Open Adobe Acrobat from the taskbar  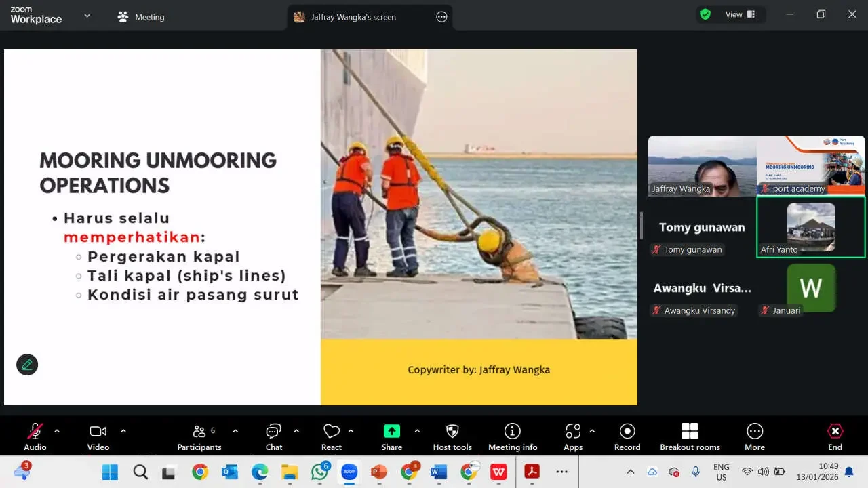pos(532,472)
